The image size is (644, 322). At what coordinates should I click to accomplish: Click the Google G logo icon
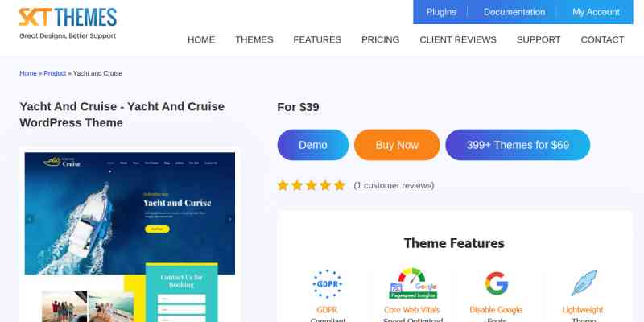pos(496,283)
